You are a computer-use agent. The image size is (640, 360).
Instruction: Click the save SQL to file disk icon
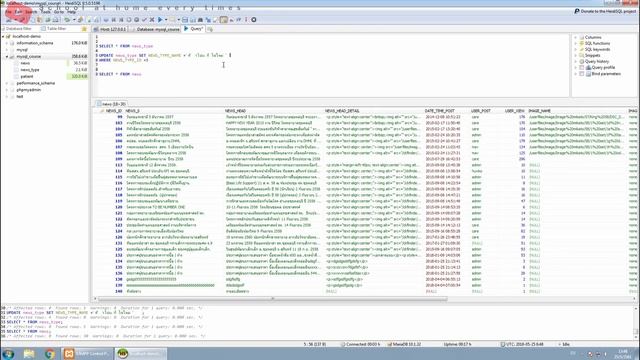[185, 20]
